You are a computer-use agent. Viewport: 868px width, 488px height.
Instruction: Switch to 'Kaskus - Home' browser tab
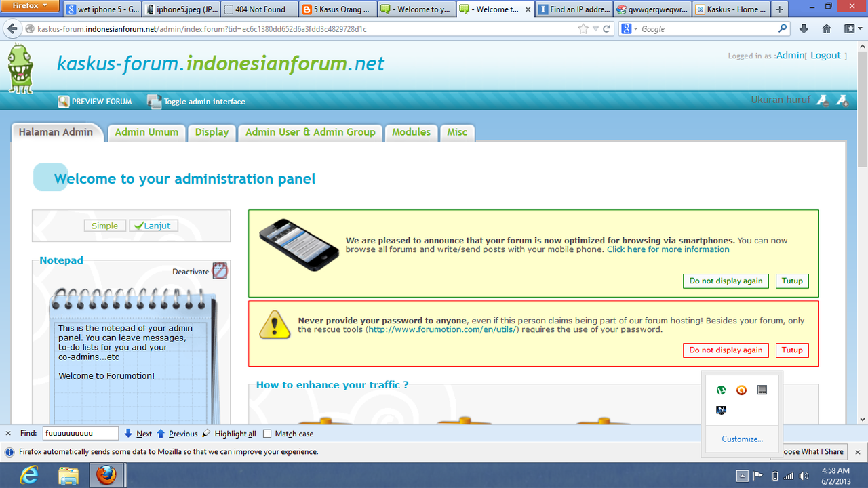tap(731, 9)
